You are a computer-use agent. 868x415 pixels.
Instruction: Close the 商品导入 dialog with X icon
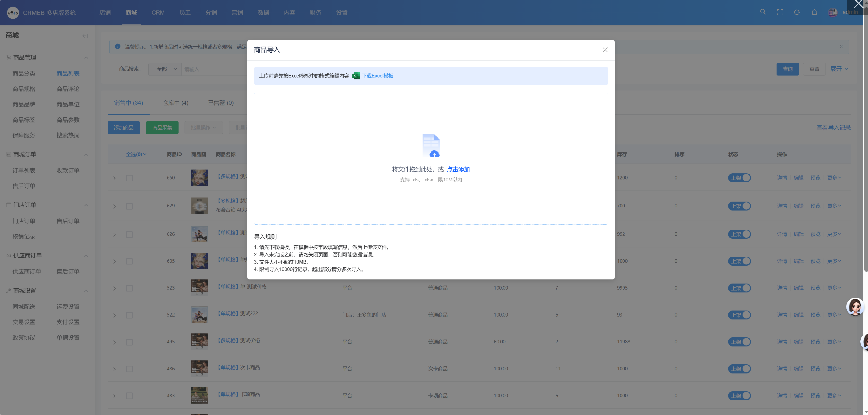605,50
